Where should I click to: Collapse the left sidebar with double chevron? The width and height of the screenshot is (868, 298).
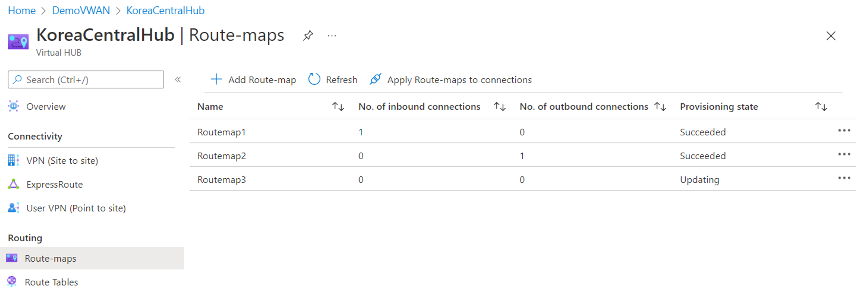click(178, 79)
